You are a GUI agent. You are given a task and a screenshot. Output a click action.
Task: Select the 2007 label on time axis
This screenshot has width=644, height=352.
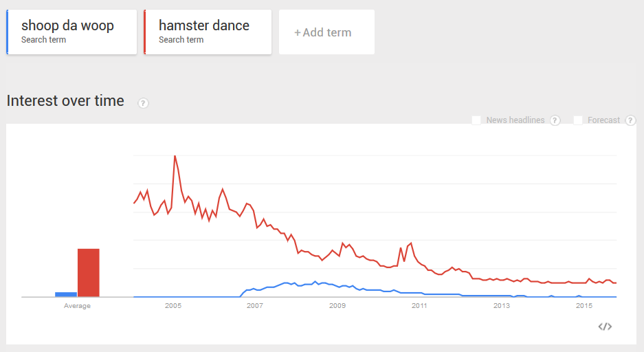254,305
